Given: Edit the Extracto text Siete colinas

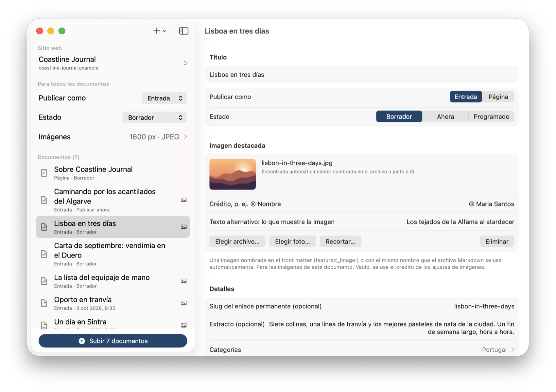Looking at the screenshot, I should [x=391, y=328].
